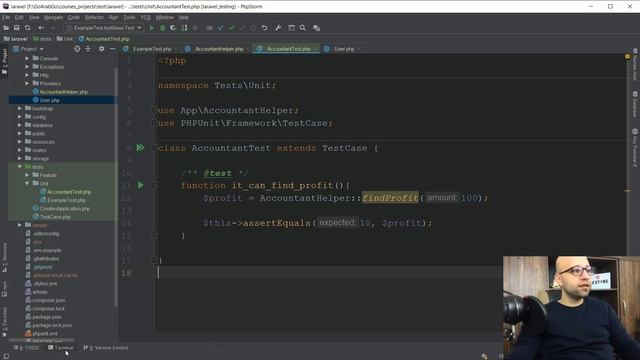
Task: Run the AccountantTest class via gutter double-arrow
Action: tap(140, 147)
